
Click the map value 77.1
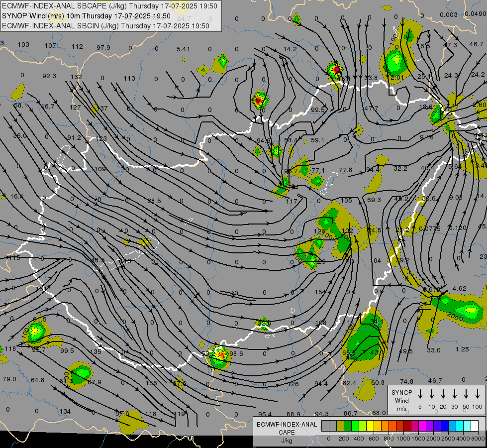pos(318,170)
